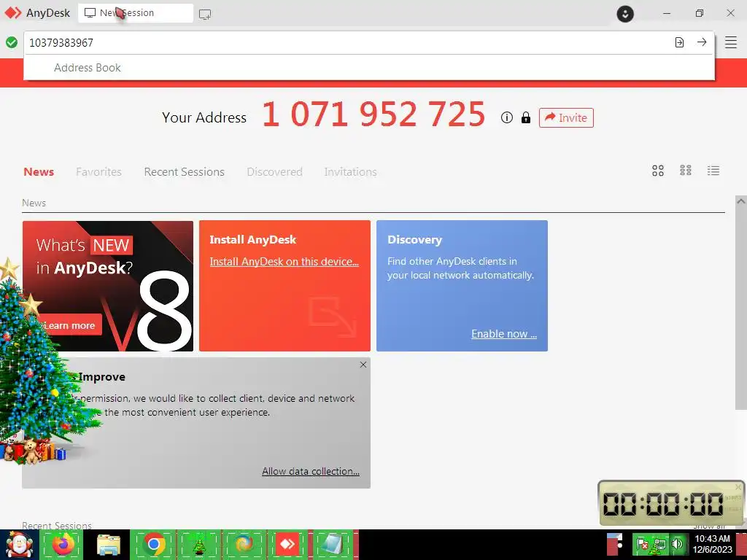
Task: Click the action center flag tray icon
Action: [643, 544]
